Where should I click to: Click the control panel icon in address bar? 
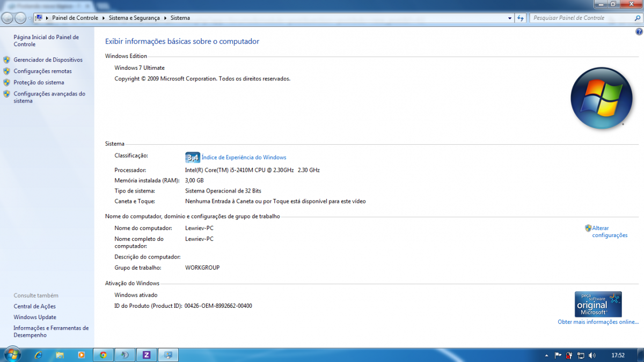39,18
